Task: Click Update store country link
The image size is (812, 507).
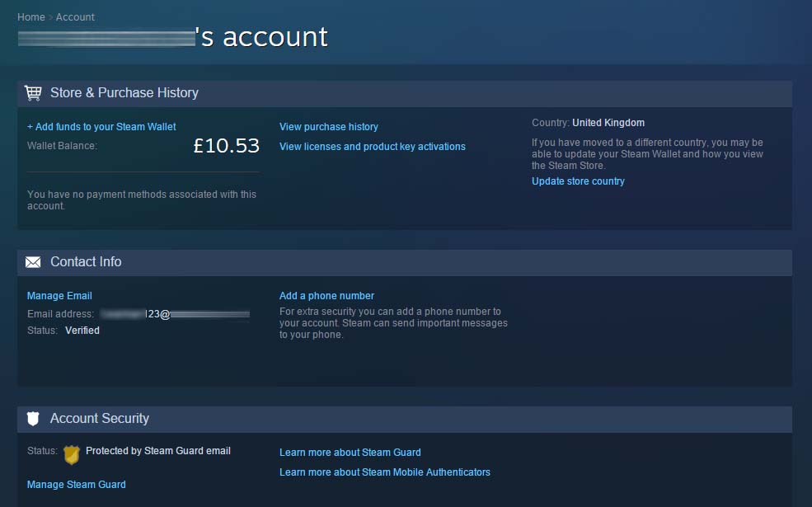Action: click(578, 181)
